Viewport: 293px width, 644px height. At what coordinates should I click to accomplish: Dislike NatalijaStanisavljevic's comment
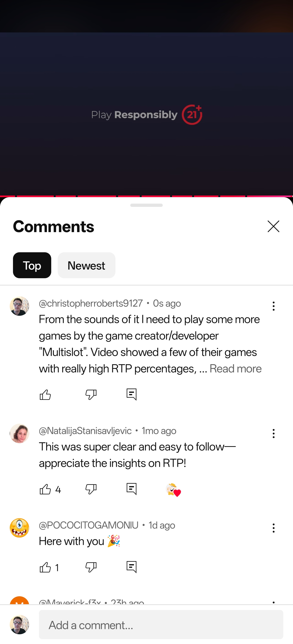tap(91, 489)
